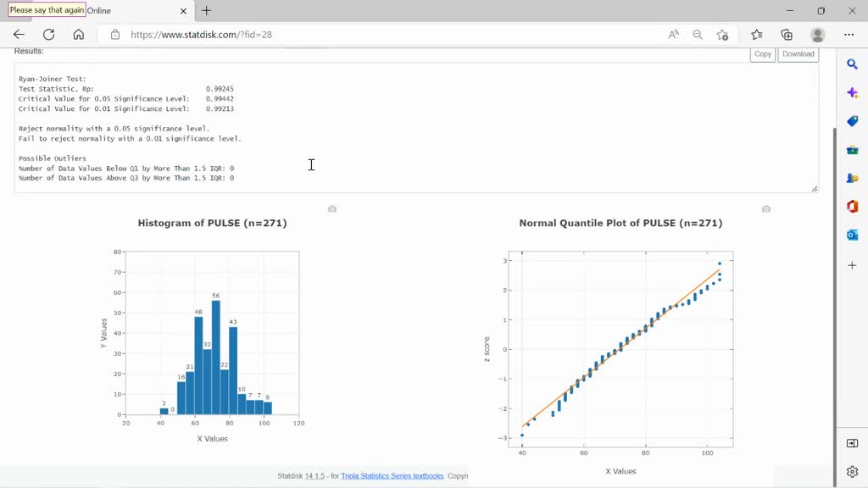Click the camera icon above the Histogram chart

(x=331, y=209)
